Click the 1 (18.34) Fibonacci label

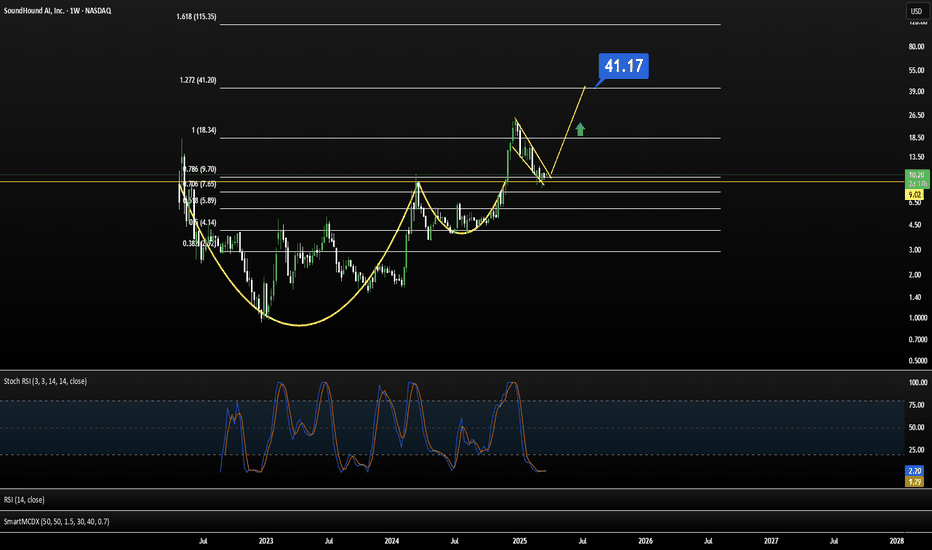pyautogui.click(x=204, y=130)
